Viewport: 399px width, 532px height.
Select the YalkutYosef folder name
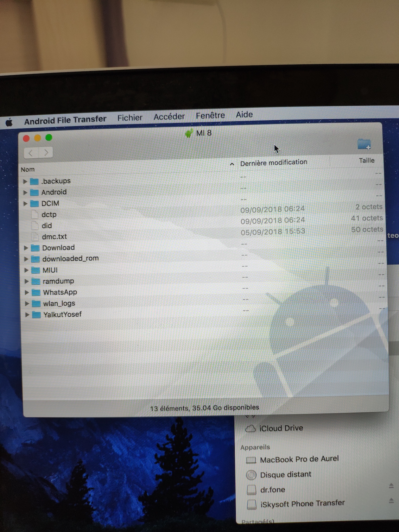(62, 315)
